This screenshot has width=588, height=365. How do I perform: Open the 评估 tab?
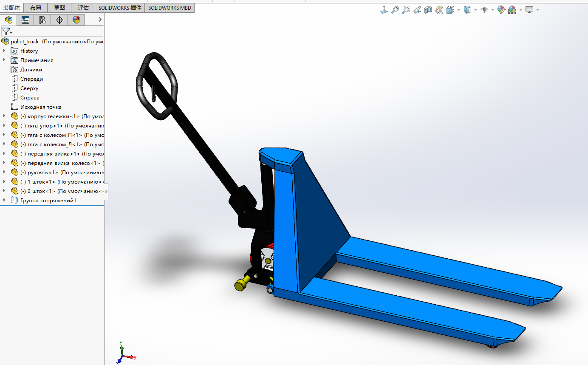click(83, 8)
